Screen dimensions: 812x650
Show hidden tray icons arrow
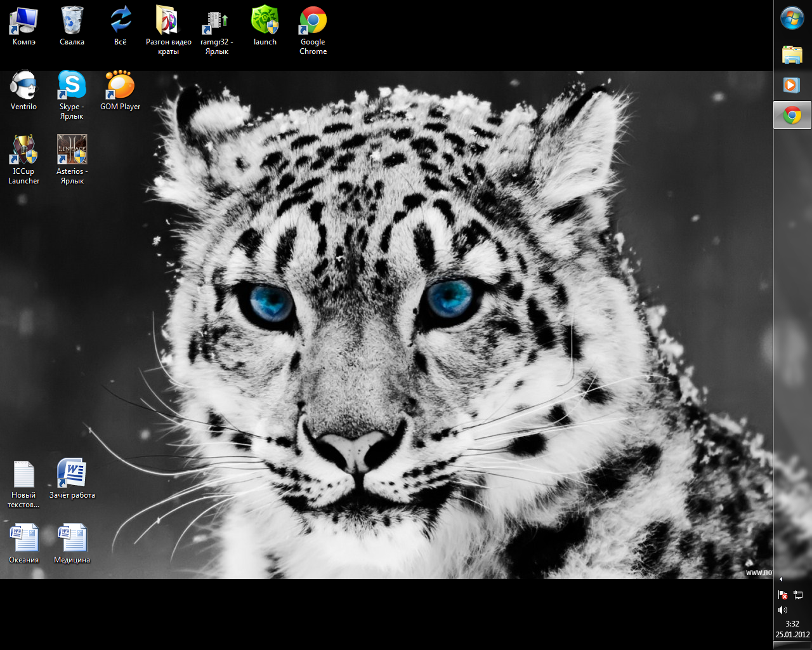point(781,579)
